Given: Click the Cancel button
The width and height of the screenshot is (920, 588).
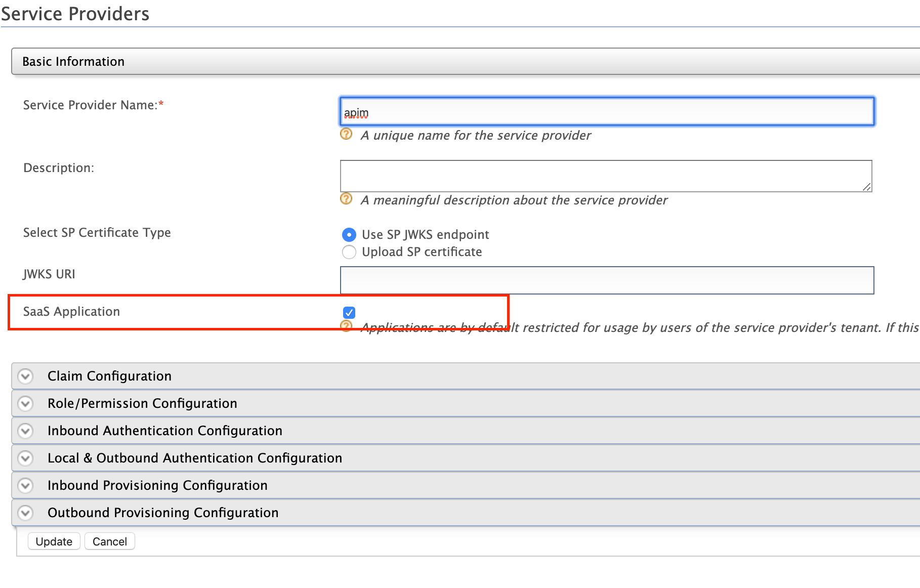Looking at the screenshot, I should pyautogui.click(x=109, y=541).
